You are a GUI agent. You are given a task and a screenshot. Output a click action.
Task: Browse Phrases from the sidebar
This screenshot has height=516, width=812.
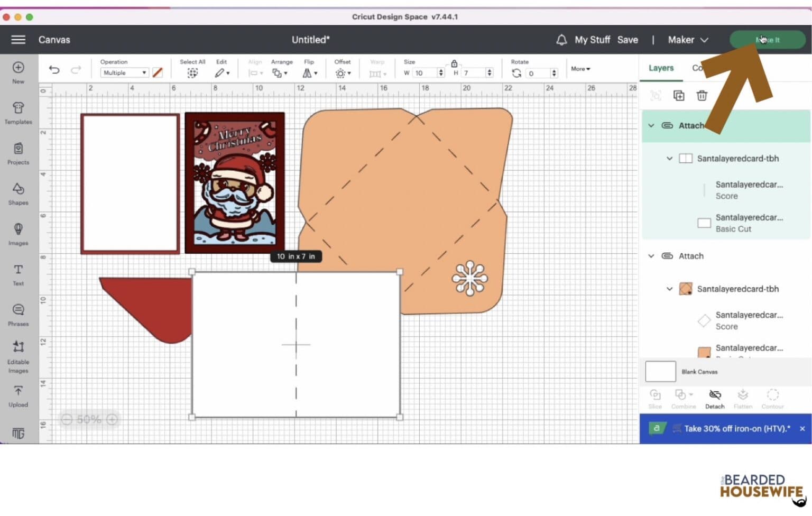point(18,315)
